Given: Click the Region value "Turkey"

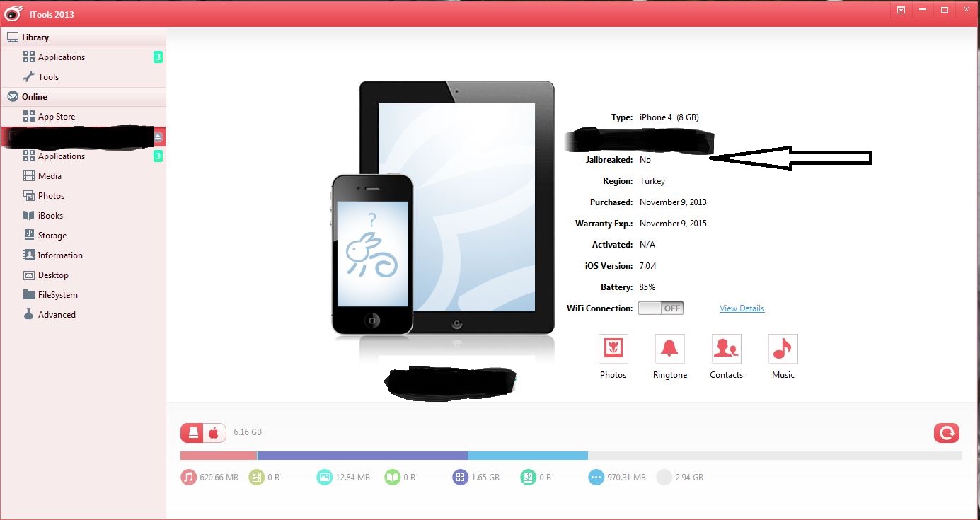Looking at the screenshot, I should tap(652, 181).
